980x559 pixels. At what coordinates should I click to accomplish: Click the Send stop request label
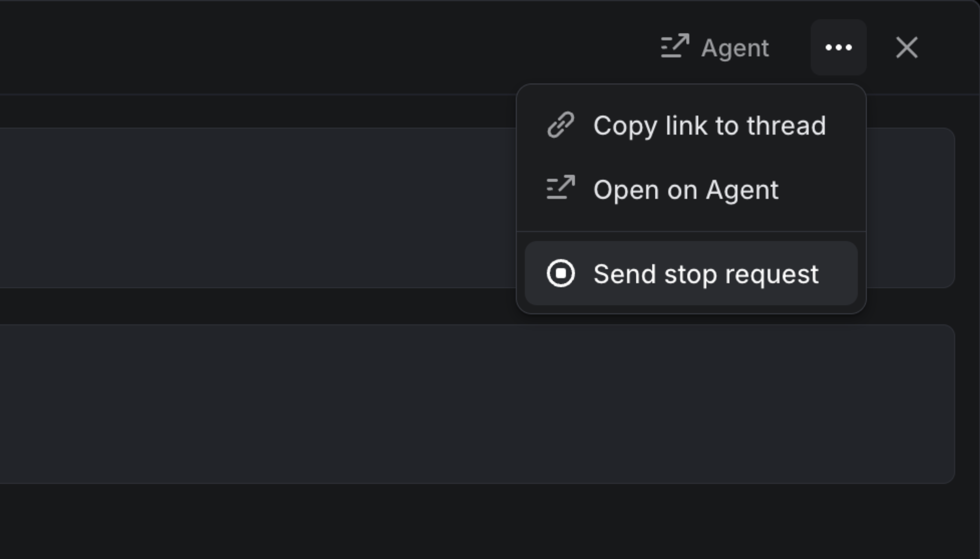tap(706, 274)
